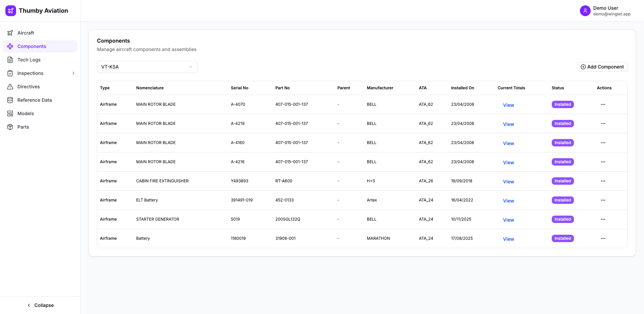Click the Directives warning triangle icon

click(10, 87)
